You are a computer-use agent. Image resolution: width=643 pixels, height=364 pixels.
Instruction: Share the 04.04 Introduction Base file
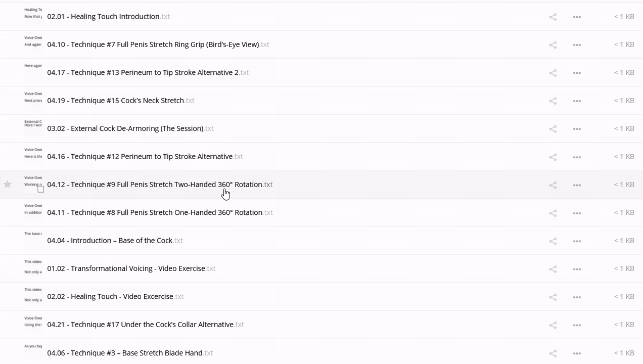tap(553, 241)
